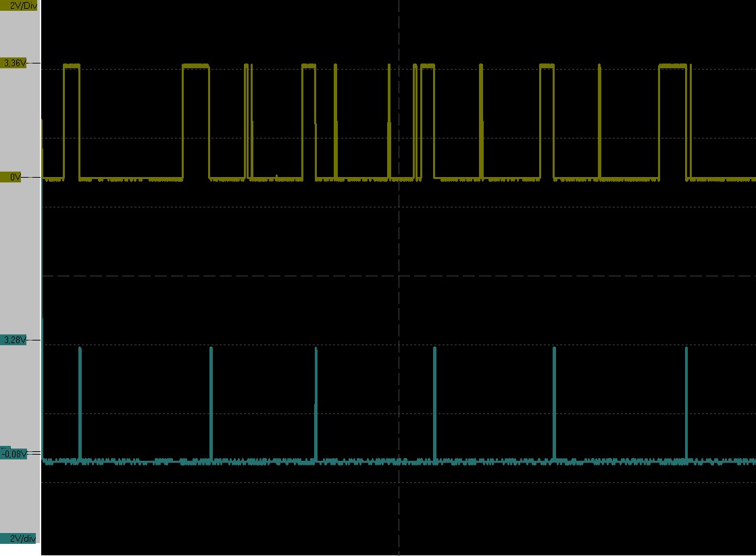Click the yellow 2V/Div scale label
The width and height of the screenshot is (756, 556).
[19, 5]
